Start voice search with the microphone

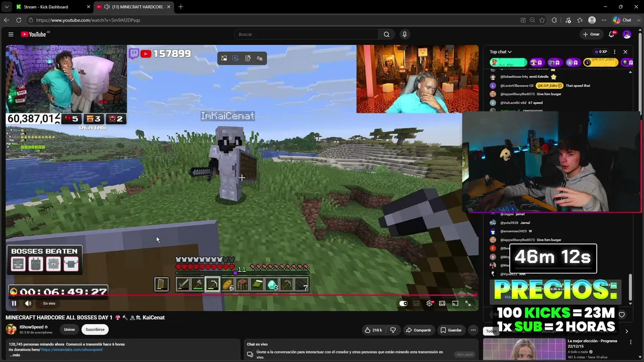405,34
